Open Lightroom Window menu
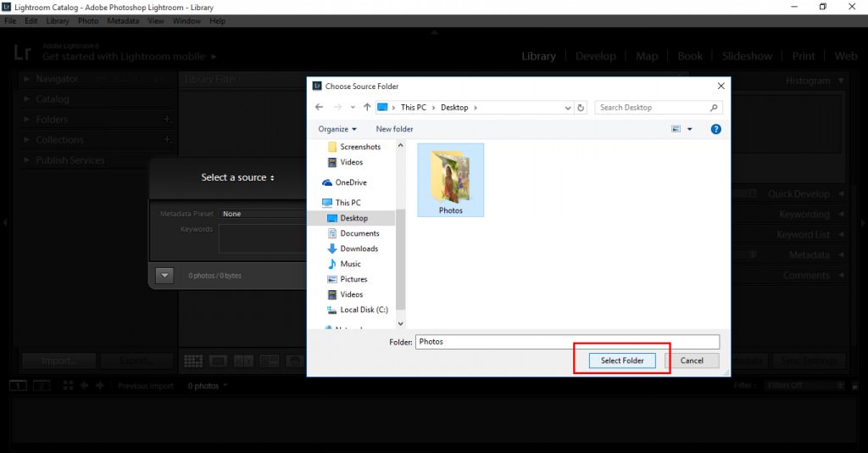This screenshot has height=453, width=868. (186, 21)
